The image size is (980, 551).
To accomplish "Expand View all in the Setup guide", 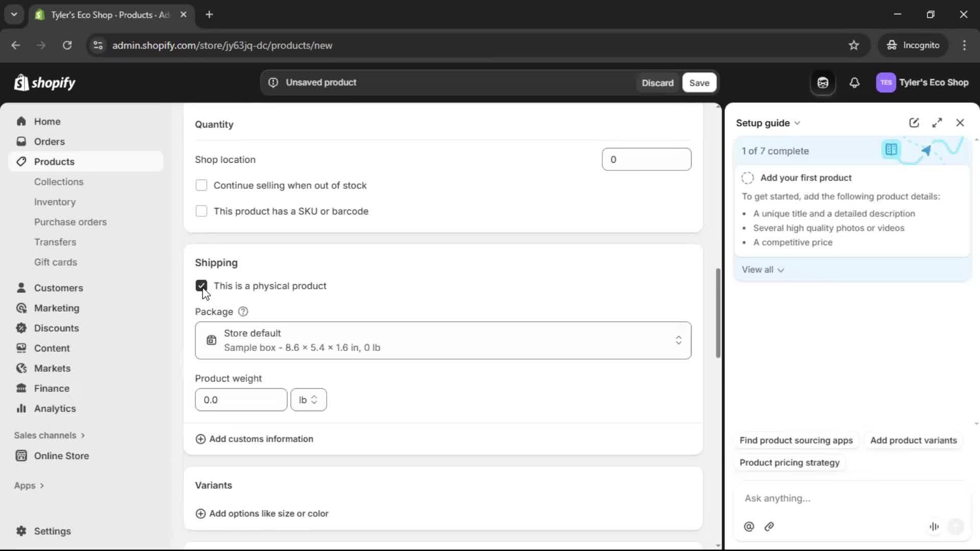I will pos(763,269).
